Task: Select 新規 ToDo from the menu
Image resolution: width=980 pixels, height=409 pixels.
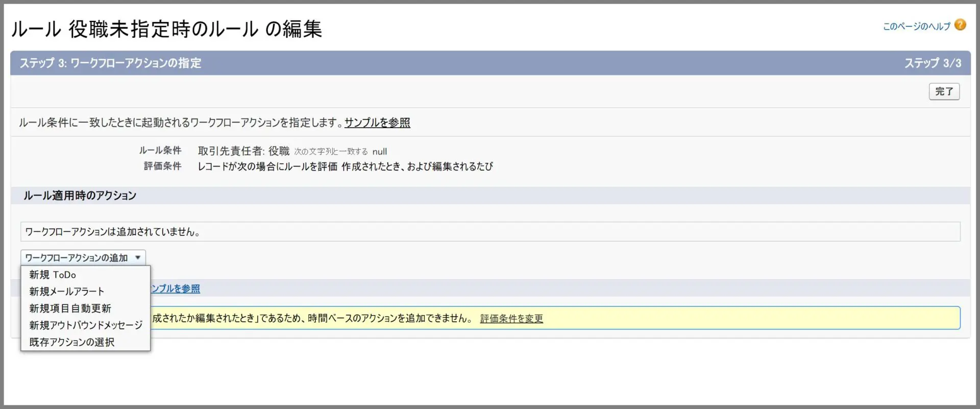Action: click(x=53, y=275)
